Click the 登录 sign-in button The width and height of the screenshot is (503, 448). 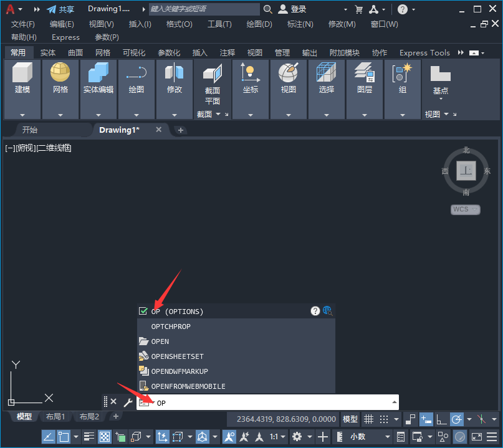[292, 9]
